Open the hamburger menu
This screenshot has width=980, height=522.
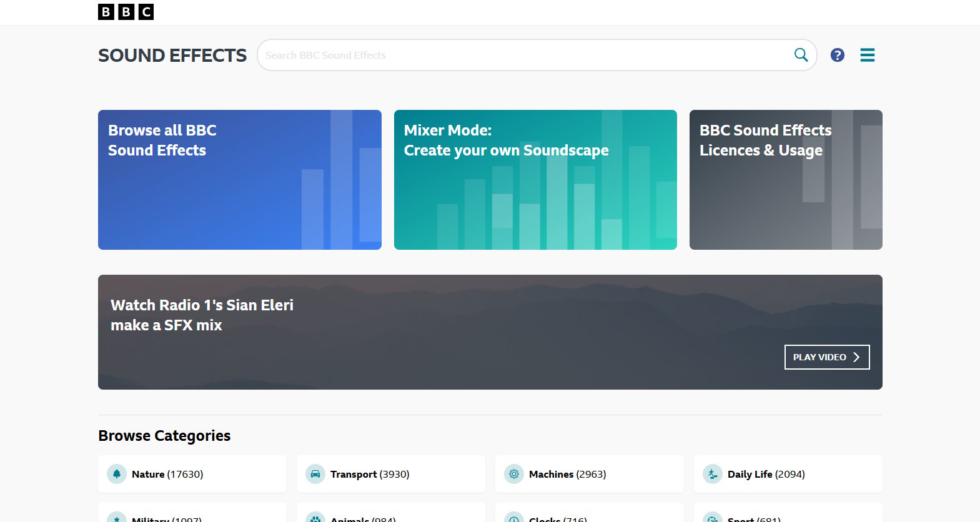[x=868, y=55]
